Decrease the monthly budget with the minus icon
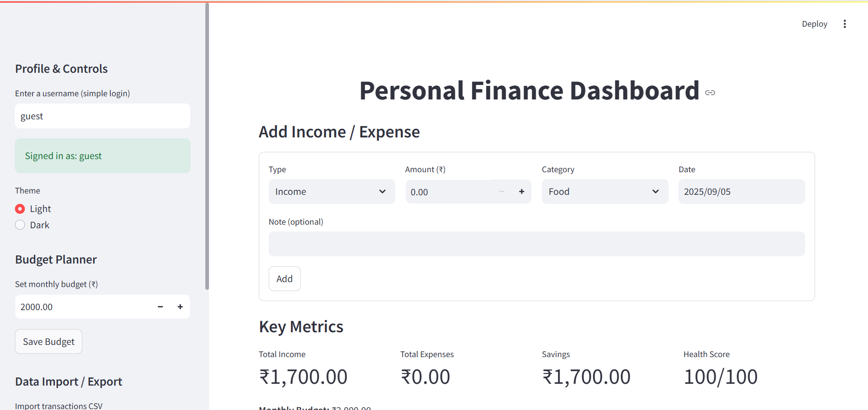 [x=160, y=307]
